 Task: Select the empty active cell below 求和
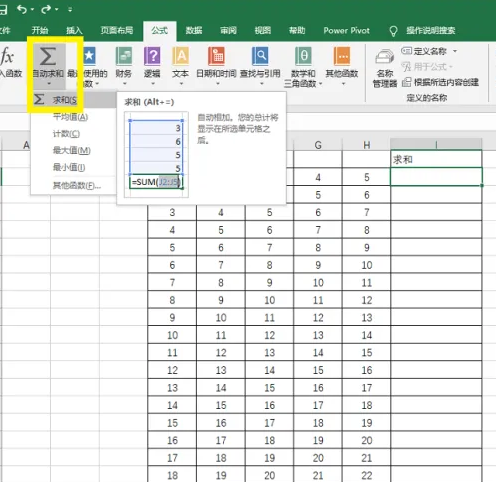[436, 177]
